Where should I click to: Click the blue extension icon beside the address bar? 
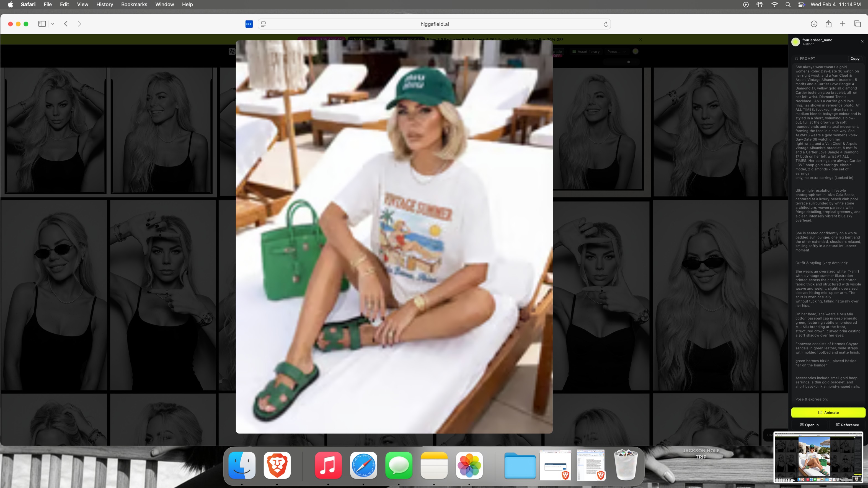(x=249, y=24)
